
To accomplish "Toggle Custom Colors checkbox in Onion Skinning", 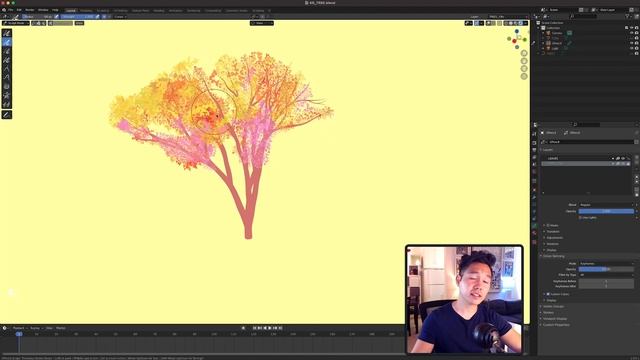I will click(548, 294).
